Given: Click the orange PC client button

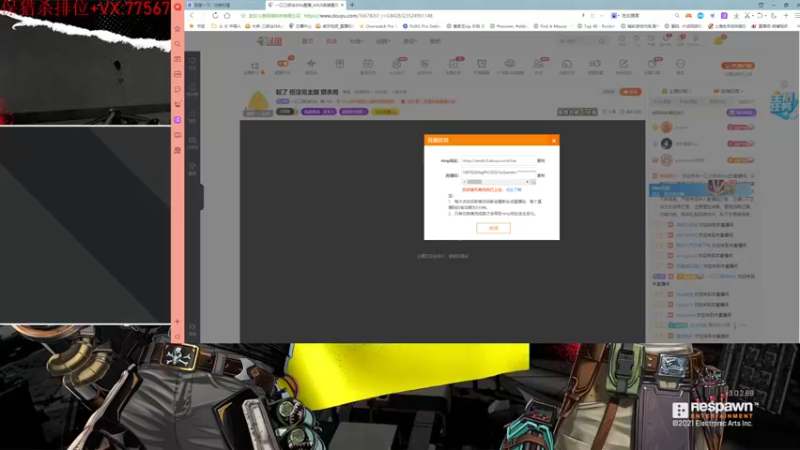Looking at the screenshot, I should [x=738, y=65].
